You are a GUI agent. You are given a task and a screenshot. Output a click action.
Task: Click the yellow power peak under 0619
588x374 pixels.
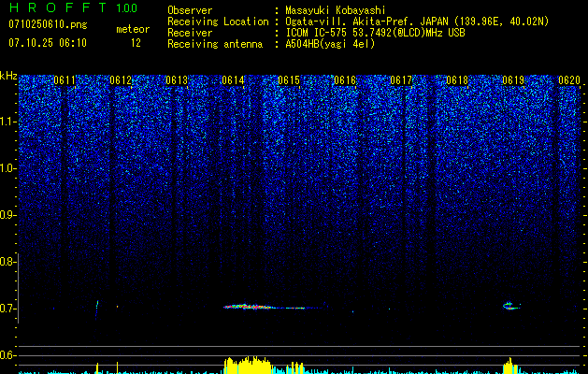tap(510, 367)
